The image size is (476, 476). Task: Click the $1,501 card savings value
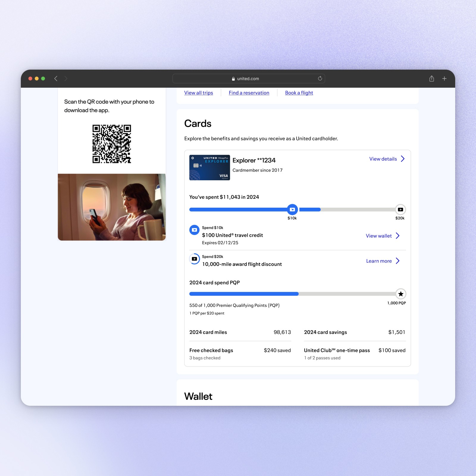click(397, 332)
